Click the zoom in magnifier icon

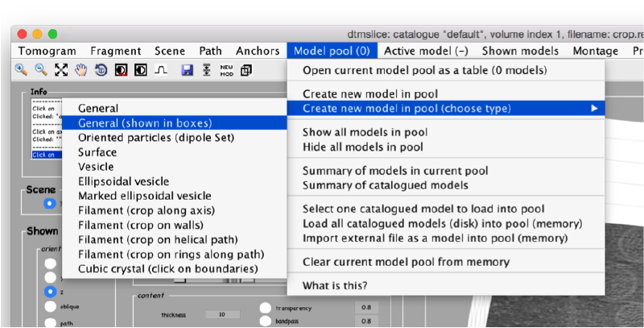21,70
